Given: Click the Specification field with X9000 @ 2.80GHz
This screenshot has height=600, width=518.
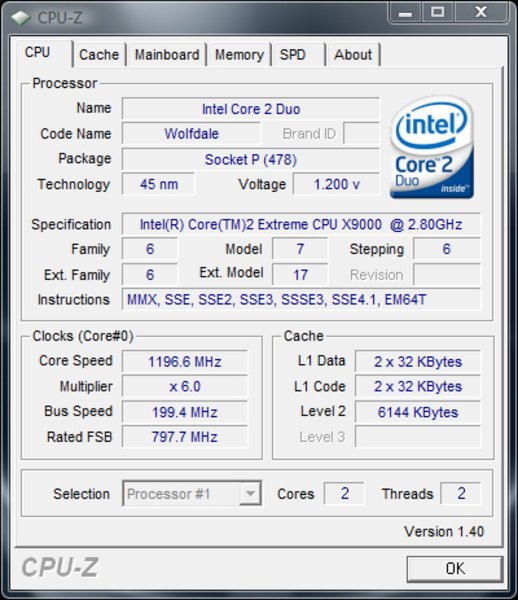Looking at the screenshot, I should pos(301,224).
